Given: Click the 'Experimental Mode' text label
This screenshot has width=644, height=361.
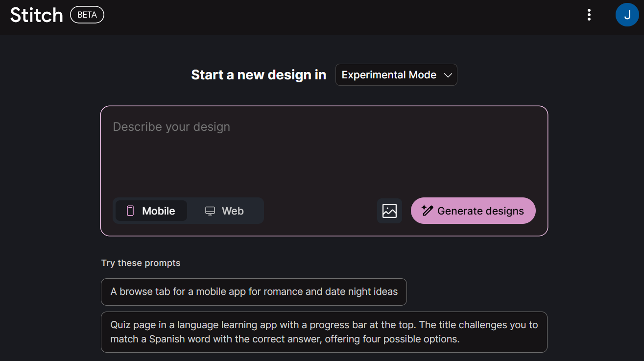Looking at the screenshot, I should pos(389,75).
